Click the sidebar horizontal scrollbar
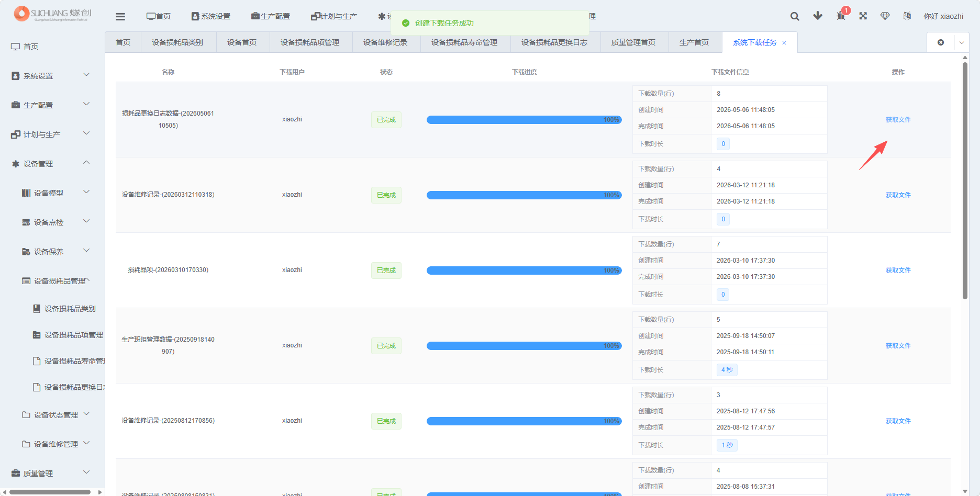The height and width of the screenshot is (496, 980). pos(50,492)
